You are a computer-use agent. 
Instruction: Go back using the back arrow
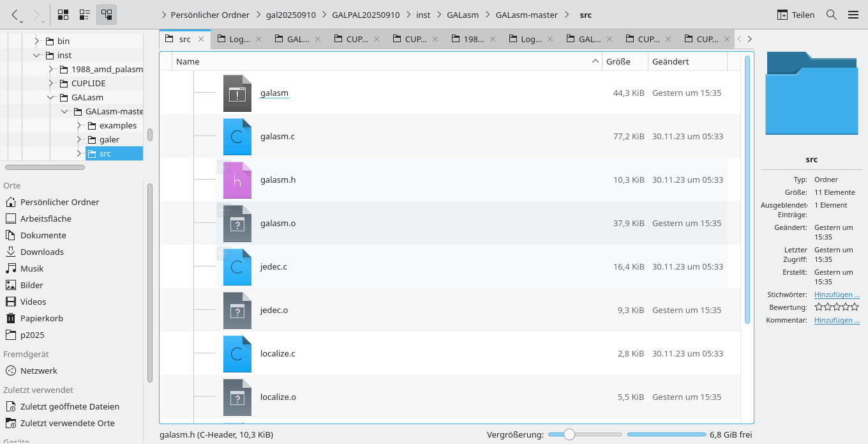pos(15,15)
